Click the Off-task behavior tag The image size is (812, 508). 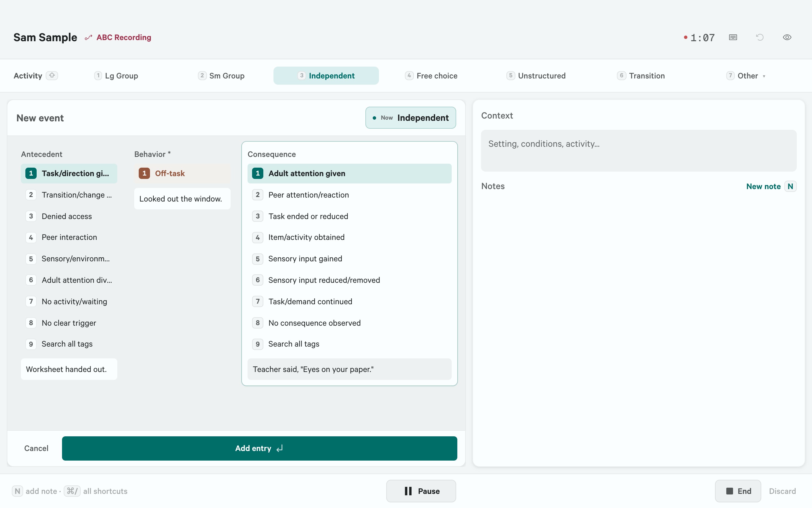pyautogui.click(x=182, y=173)
